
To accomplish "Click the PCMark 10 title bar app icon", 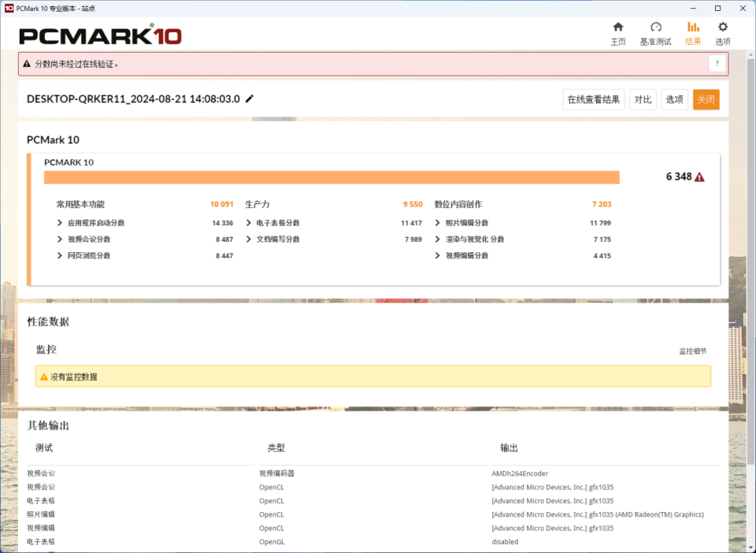I will (9, 8).
